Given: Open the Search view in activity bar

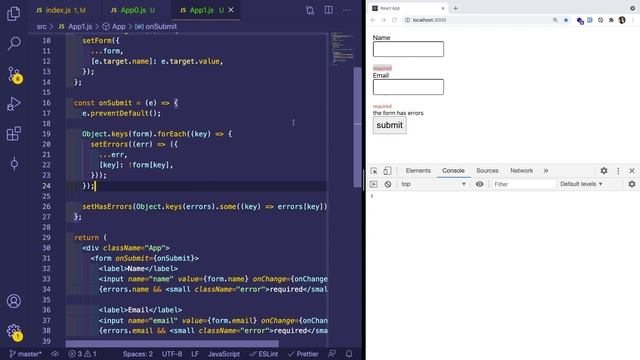Looking at the screenshot, I should point(14,43).
